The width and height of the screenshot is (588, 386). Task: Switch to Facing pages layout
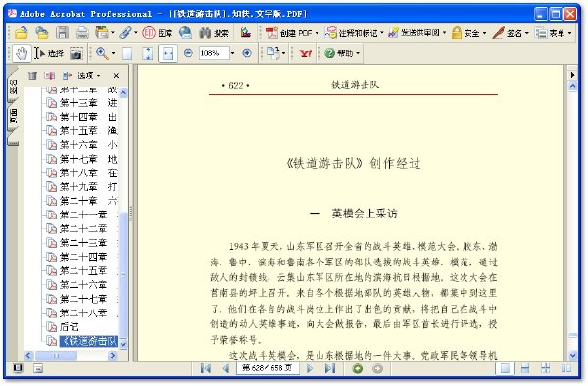(x=565, y=369)
